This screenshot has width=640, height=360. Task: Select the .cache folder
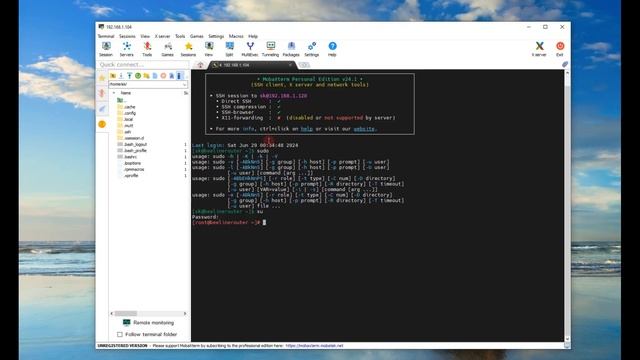click(127, 107)
